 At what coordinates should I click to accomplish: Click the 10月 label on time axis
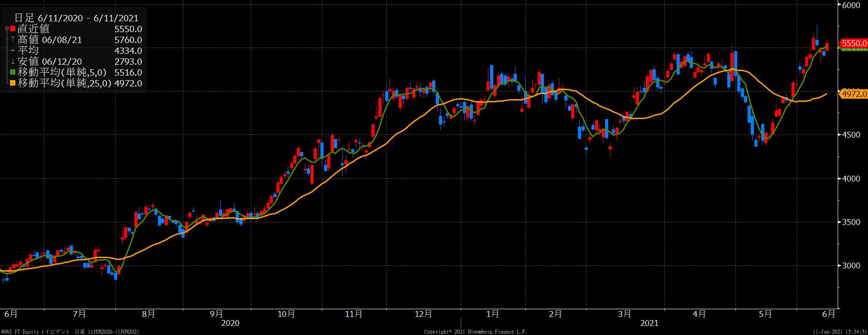click(x=286, y=314)
